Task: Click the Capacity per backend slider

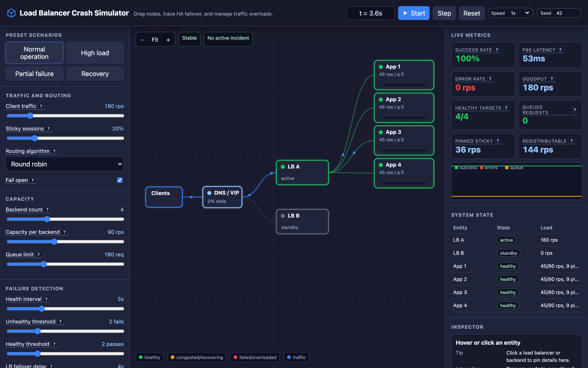Action: point(65,242)
